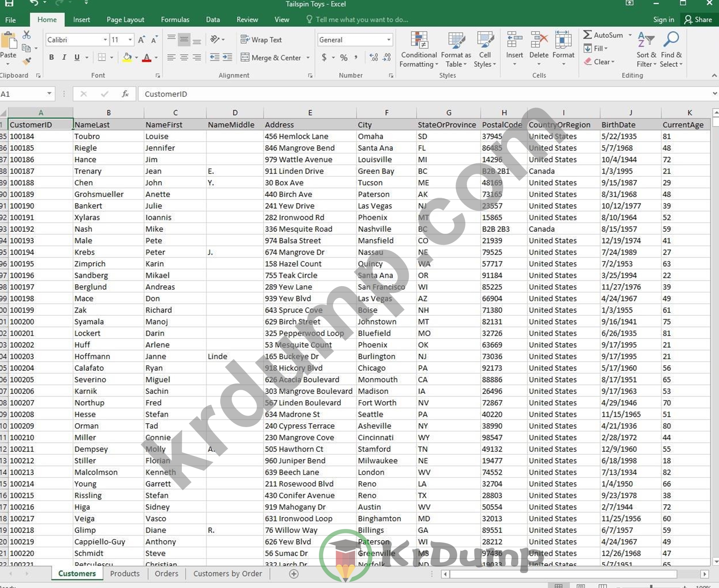Click Increase Decimal icon
This screenshot has height=588, width=719.
[x=374, y=57]
